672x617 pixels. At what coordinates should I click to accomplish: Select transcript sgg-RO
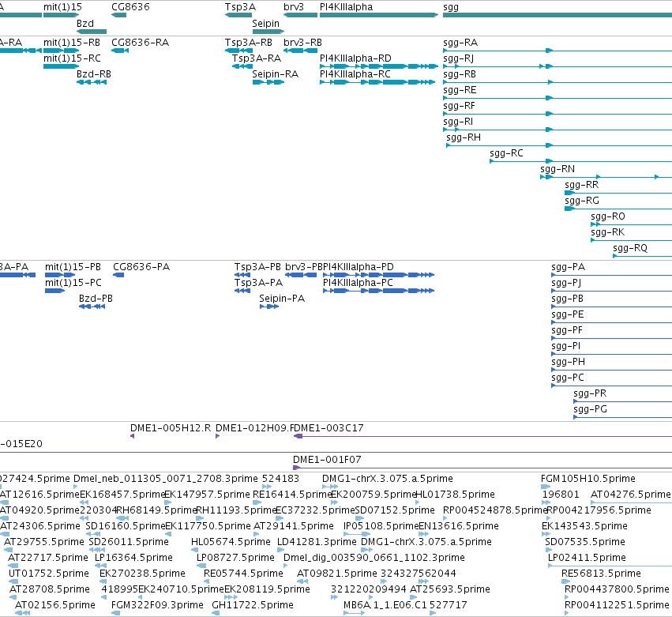(x=631, y=224)
